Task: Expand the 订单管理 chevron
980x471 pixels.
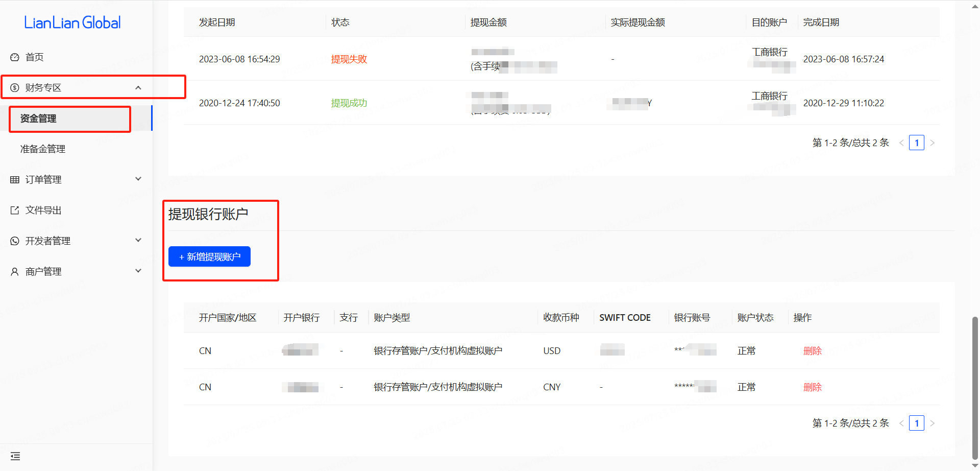Action: coord(138,179)
